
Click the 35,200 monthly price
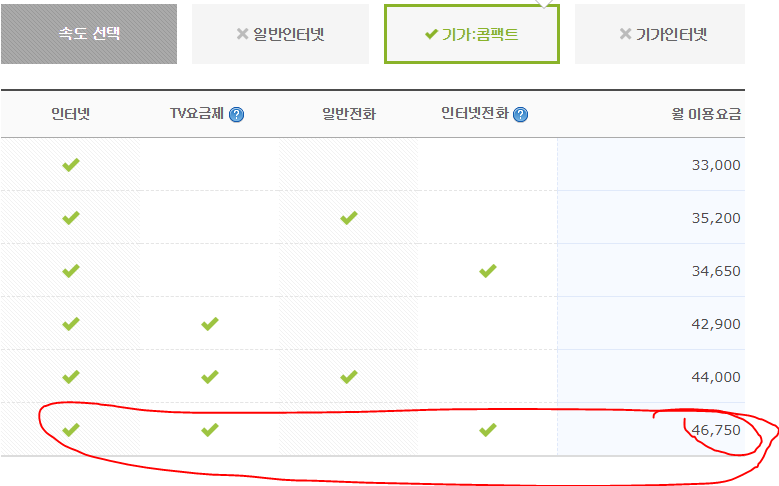tap(715, 218)
